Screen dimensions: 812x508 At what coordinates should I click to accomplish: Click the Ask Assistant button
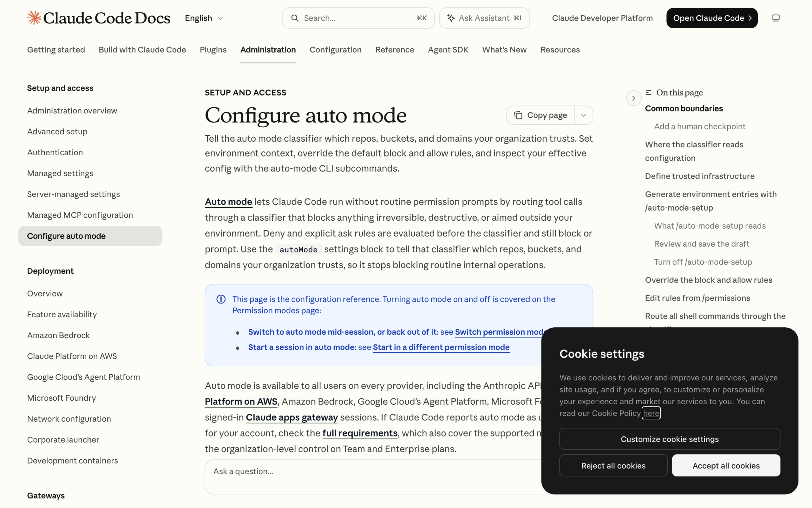pyautogui.click(x=484, y=18)
